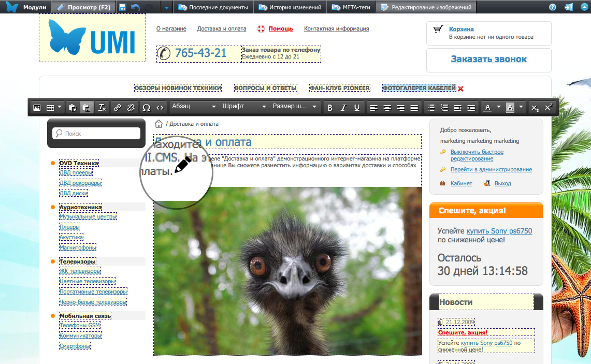Align text left
The width and height of the screenshot is (591, 364).
click(x=373, y=108)
